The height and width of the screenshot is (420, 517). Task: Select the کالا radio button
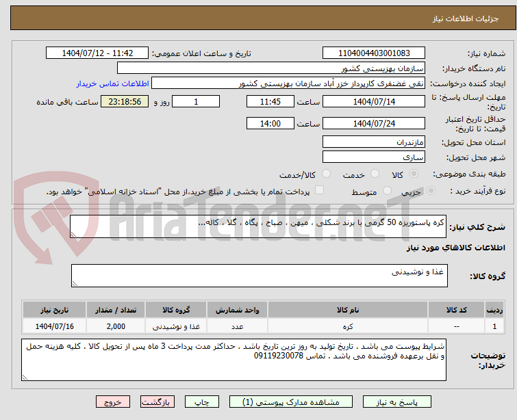(414, 174)
